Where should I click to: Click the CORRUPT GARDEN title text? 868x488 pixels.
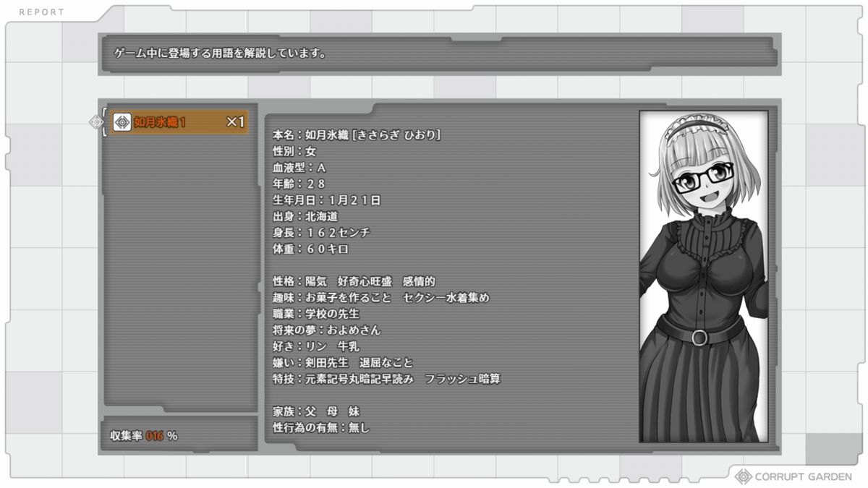coord(803,477)
